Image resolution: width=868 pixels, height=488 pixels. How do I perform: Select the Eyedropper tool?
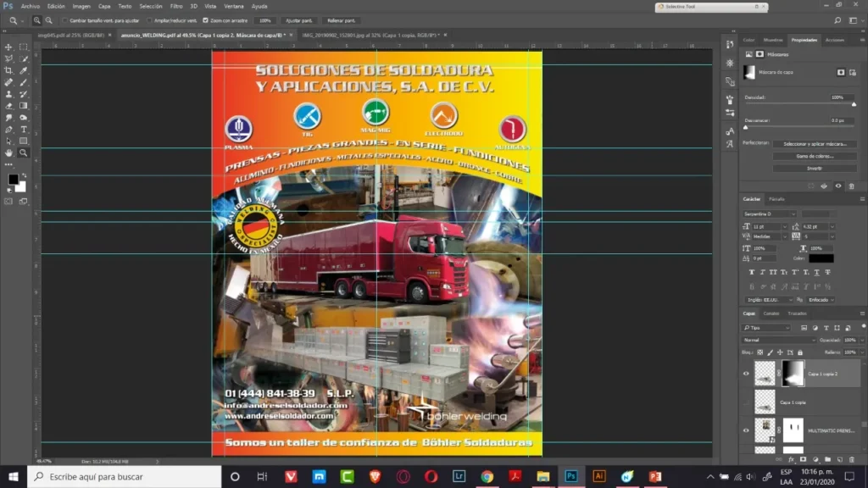[23, 70]
